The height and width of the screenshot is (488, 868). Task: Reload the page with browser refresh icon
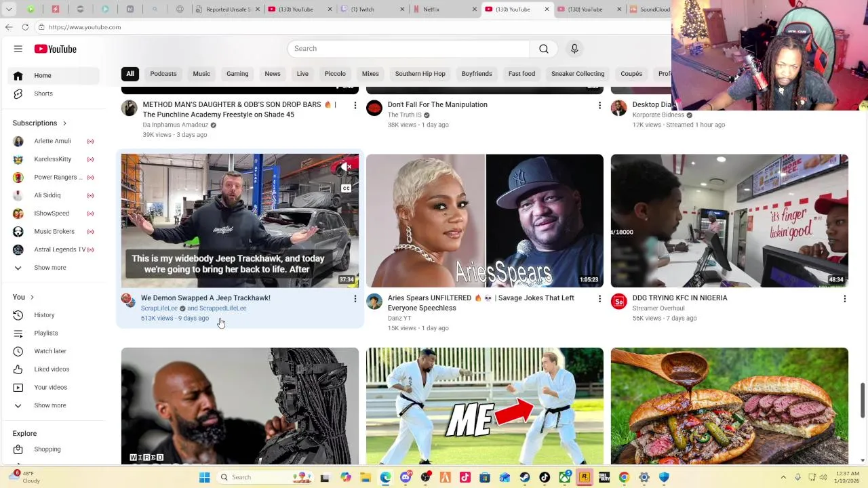[25, 27]
